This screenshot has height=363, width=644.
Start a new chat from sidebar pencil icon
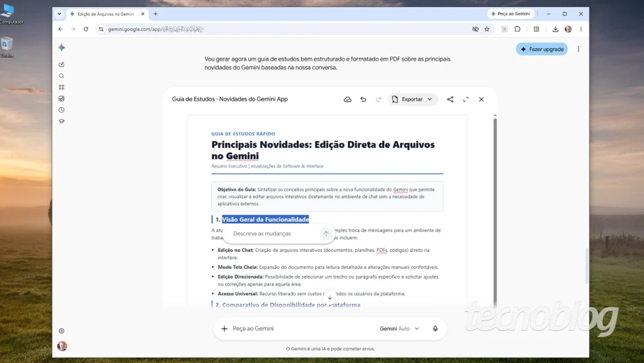[x=62, y=64]
